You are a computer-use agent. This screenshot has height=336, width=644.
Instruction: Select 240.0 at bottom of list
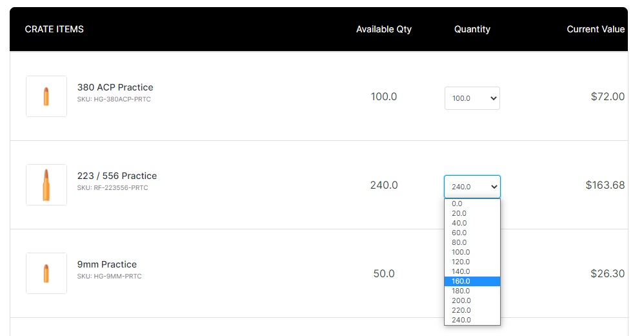pyautogui.click(x=472, y=320)
